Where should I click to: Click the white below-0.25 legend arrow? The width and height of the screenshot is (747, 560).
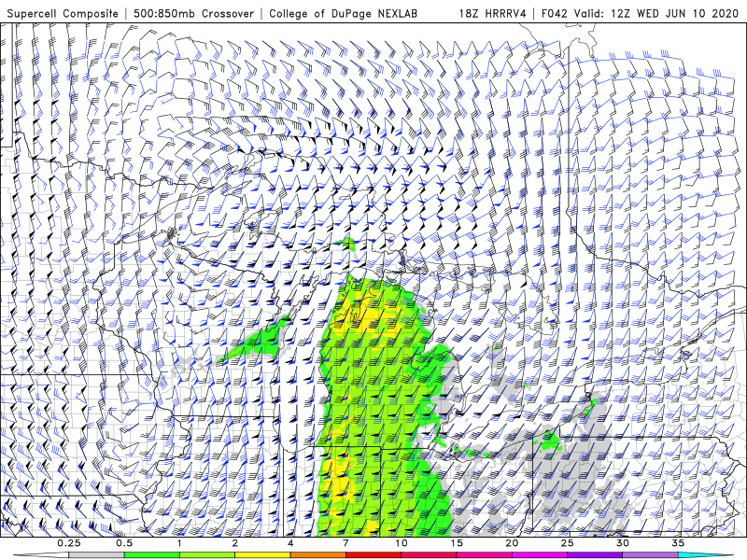(41, 555)
